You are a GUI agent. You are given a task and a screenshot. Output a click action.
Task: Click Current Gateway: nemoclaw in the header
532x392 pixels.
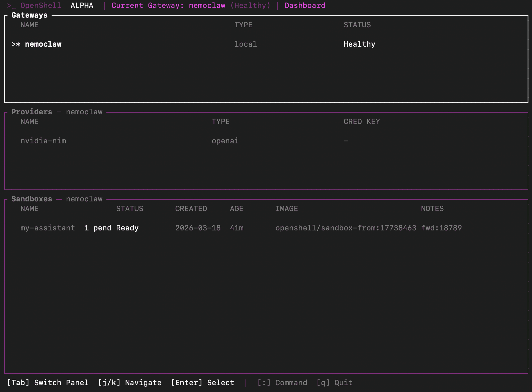pyautogui.click(x=168, y=5)
